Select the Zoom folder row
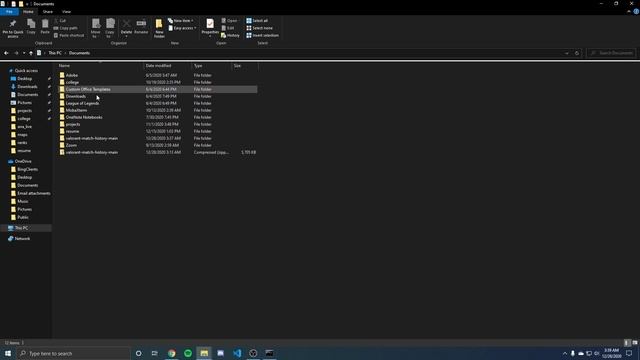 tap(157, 145)
